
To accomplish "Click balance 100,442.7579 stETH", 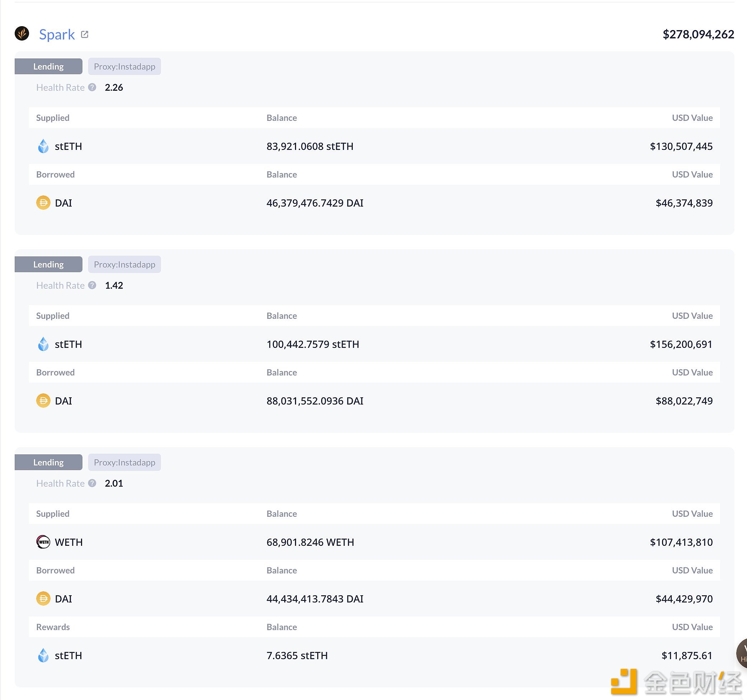I will 313,344.
